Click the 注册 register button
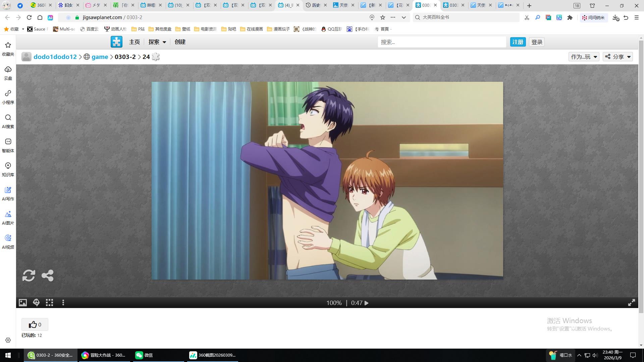Screen dimensions: 644x362 pyautogui.click(x=518, y=42)
